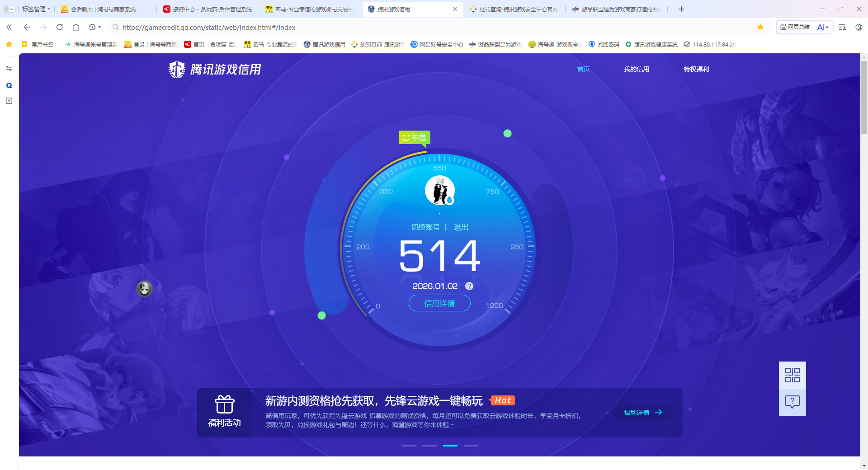Image resolution: width=868 pixels, height=470 pixels.
Task: Click the 腾讯游戏信用 shield logo
Action: (x=177, y=70)
